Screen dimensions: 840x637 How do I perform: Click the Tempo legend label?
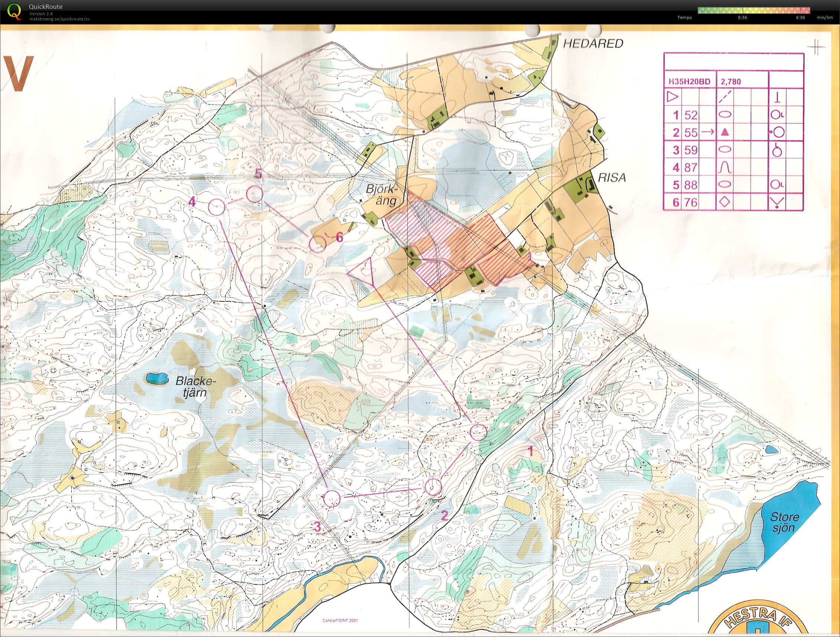tap(686, 17)
